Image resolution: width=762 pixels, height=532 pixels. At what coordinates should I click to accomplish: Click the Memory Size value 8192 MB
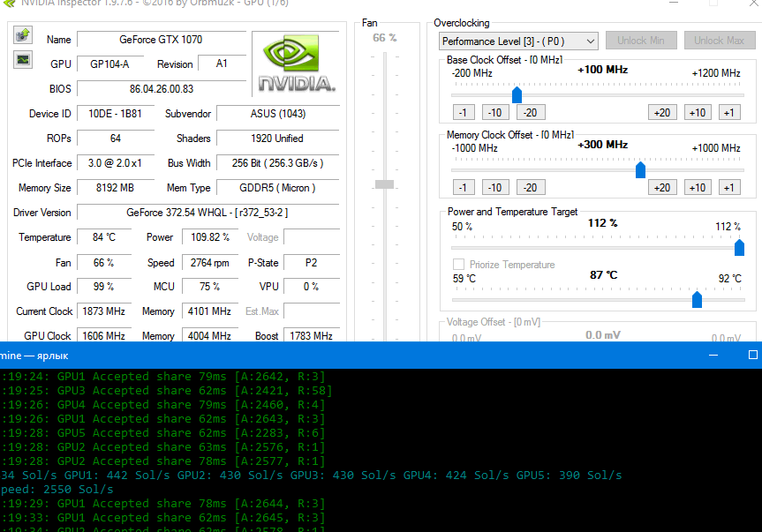coord(116,188)
